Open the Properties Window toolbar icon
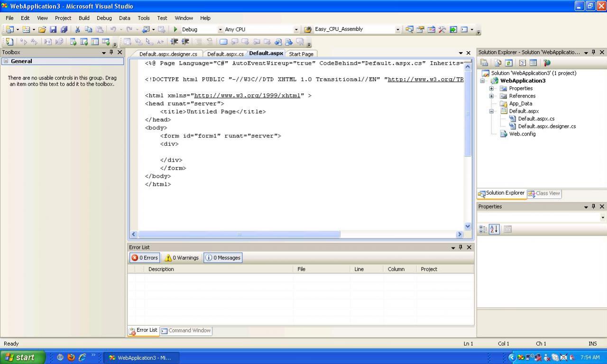Image resolution: width=607 pixels, height=364 pixels. click(x=420, y=29)
